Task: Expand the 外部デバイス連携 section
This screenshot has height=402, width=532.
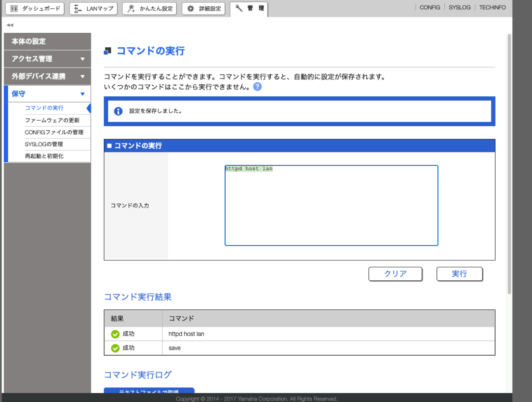Action: point(47,76)
